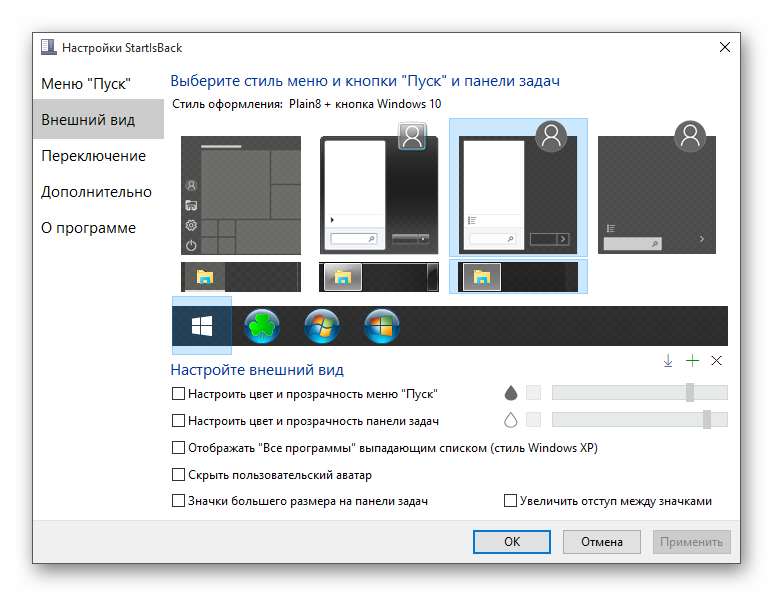Choose the Plain8 taskbar style preview

click(518, 277)
